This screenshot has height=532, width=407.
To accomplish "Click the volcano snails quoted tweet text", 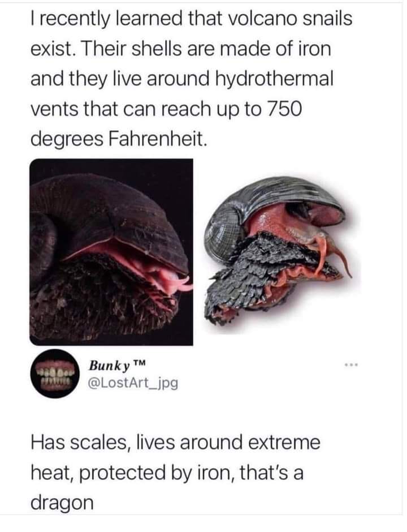I will tap(192, 79).
